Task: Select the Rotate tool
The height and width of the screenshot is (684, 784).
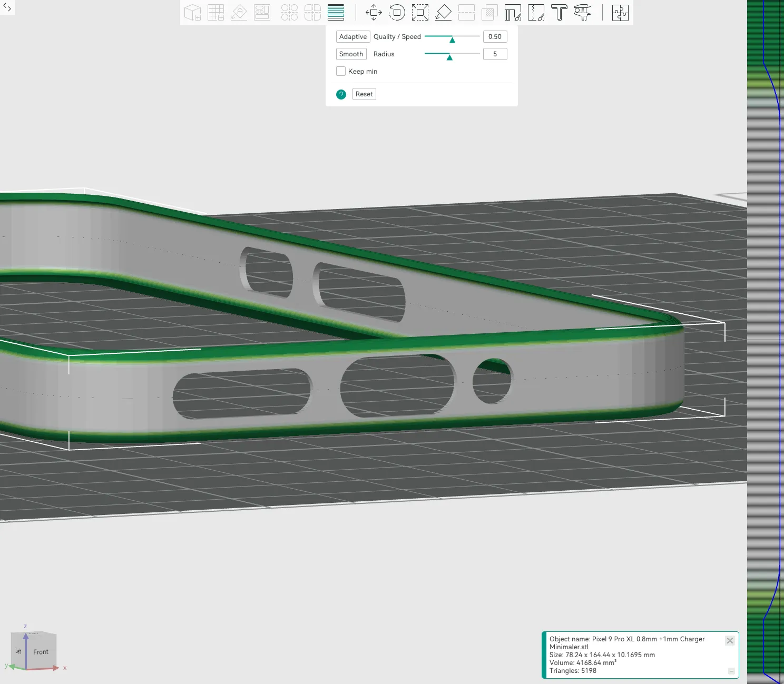Action: [x=397, y=13]
